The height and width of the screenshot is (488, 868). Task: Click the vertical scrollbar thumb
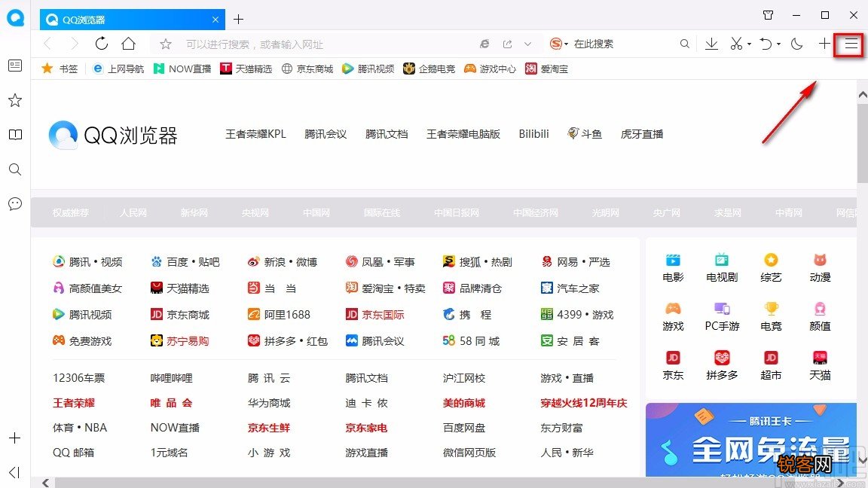pos(863,143)
